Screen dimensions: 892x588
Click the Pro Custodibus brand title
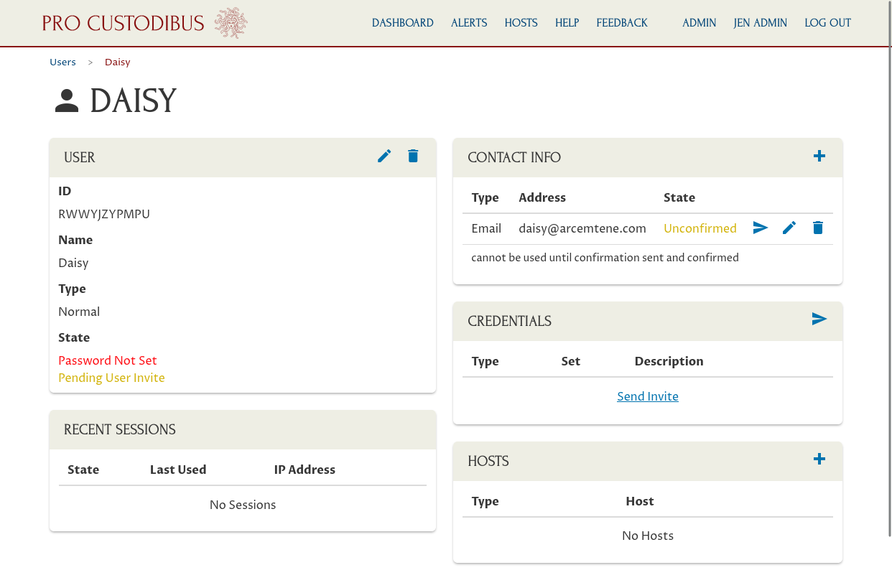point(123,24)
